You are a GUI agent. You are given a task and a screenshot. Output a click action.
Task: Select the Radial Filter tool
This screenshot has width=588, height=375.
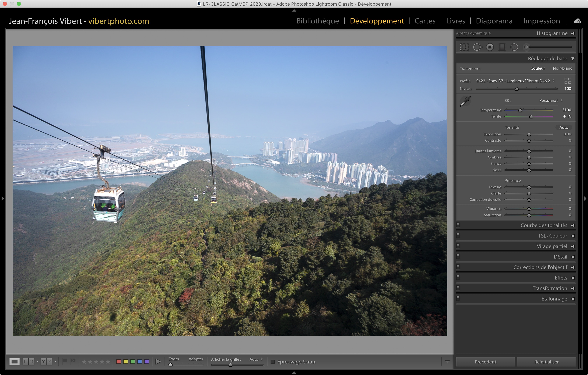pos(514,47)
